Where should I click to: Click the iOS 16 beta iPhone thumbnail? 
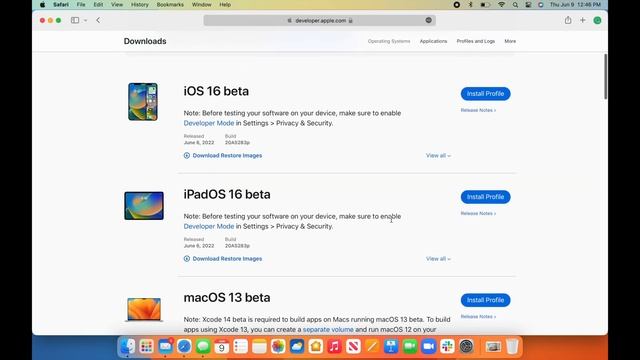tap(143, 102)
